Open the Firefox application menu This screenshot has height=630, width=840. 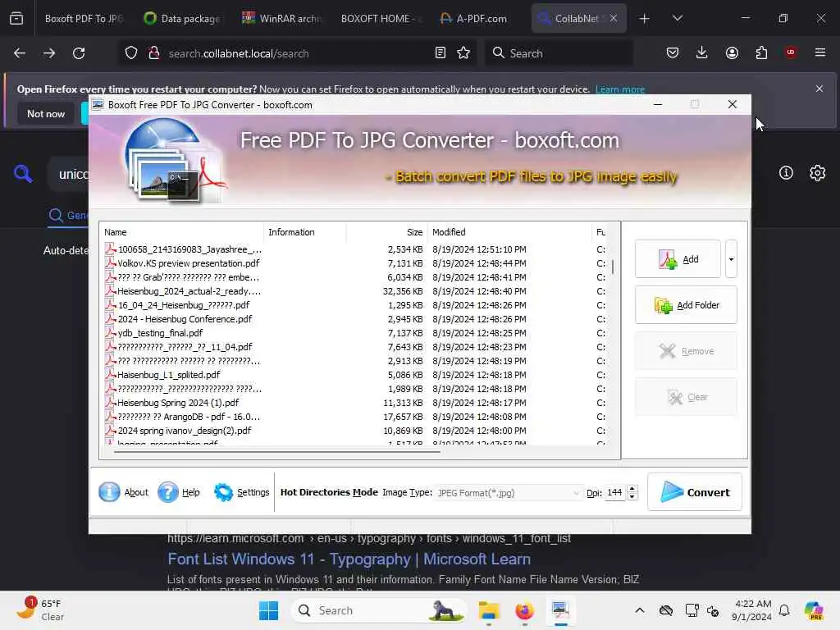(x=820, y=52)
